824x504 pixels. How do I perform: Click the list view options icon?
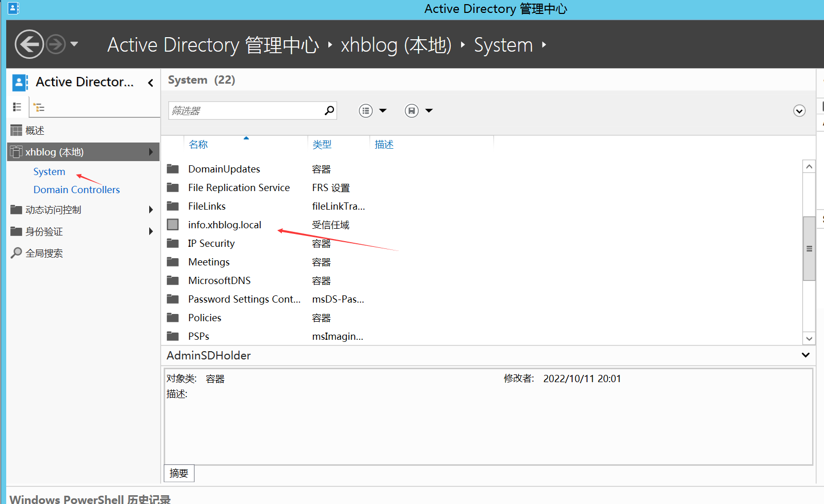366,111
